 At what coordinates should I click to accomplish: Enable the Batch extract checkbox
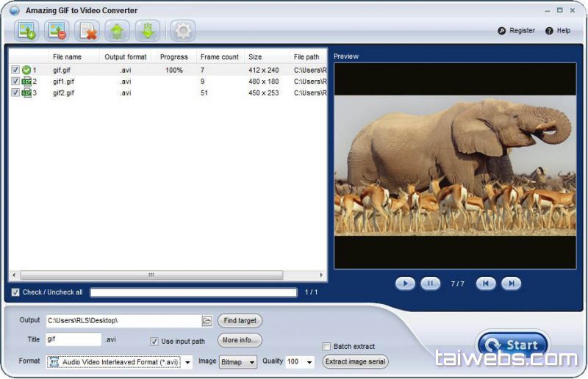click(326, 347)
